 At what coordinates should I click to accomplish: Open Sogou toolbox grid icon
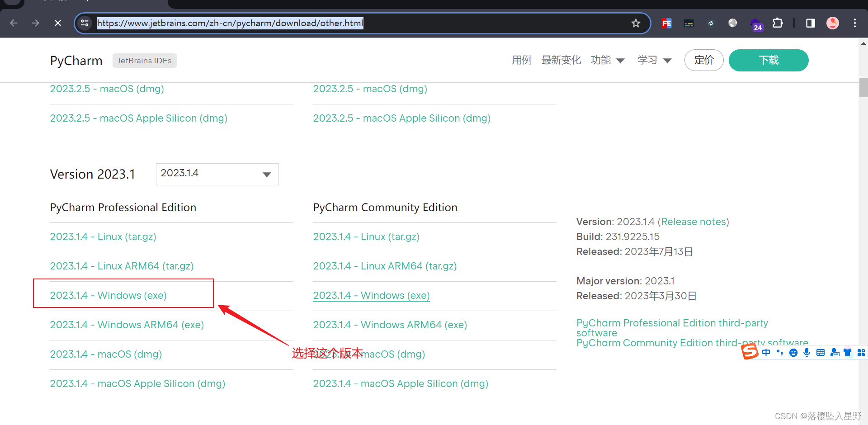pos(861,353)
